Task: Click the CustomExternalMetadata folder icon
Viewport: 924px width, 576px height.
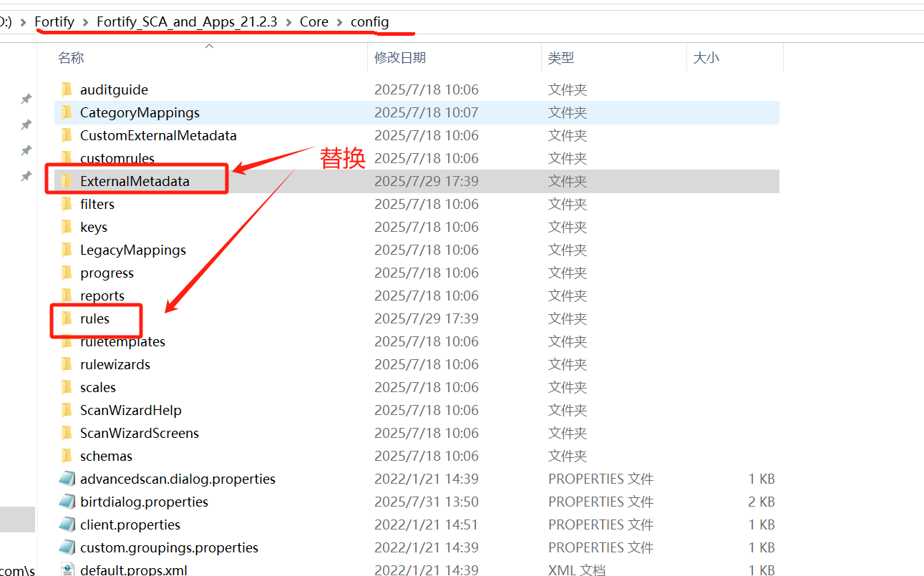Action: tap(67, 135)
